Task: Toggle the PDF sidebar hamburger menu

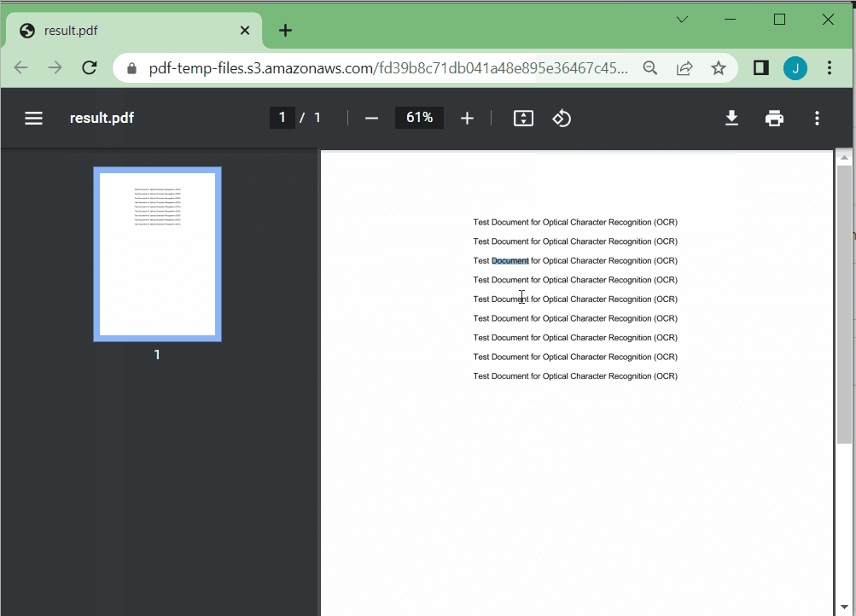Action: [33, 118]
